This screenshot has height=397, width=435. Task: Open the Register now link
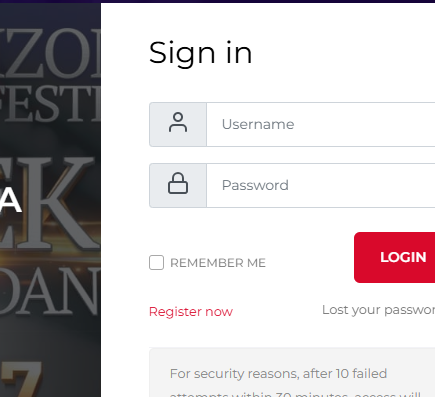(x=191, y=312)
